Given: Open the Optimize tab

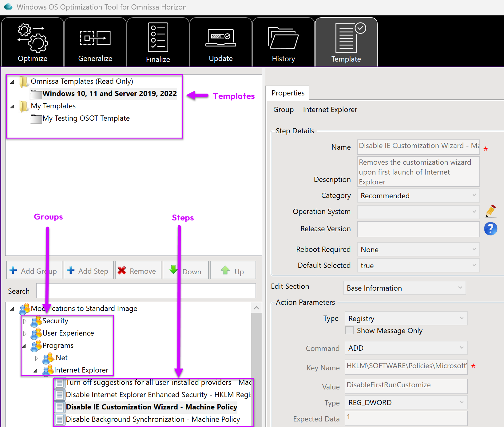Looking at the screenshot, I should (33, 42).
